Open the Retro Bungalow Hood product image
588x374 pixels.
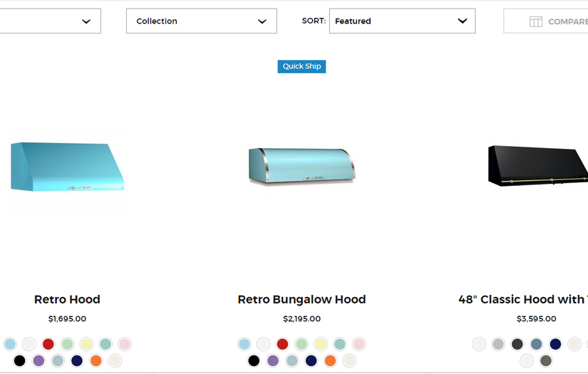tap(301, 165)
